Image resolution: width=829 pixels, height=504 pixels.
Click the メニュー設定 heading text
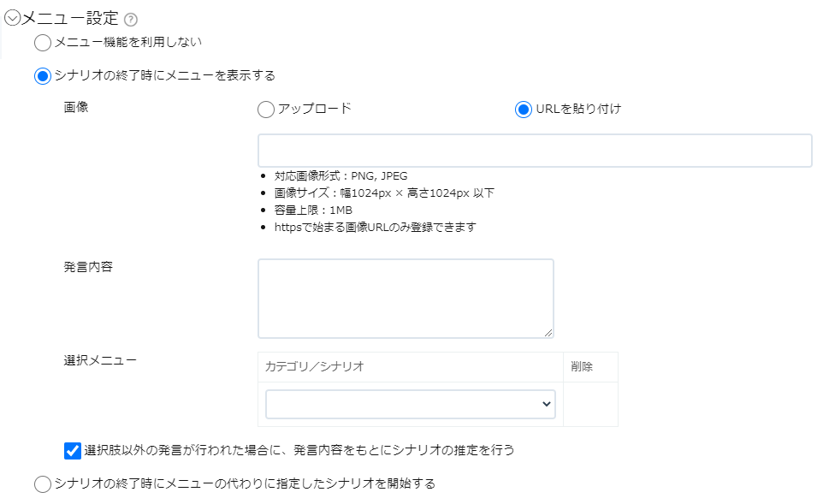click(x=70, y=19)
